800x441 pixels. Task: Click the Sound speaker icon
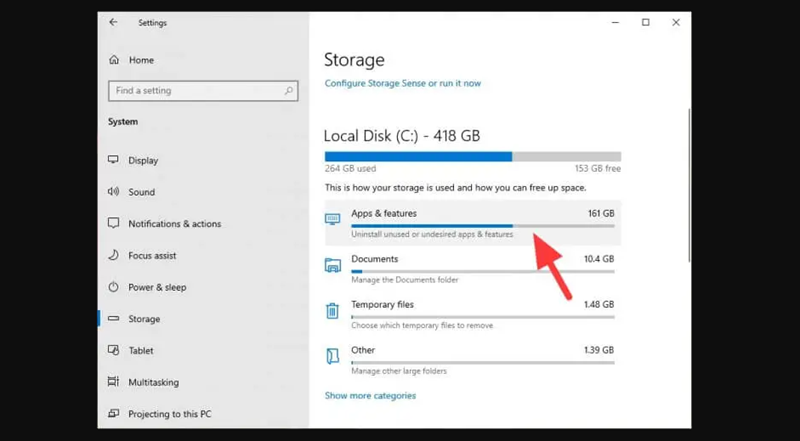click(114, 192)
